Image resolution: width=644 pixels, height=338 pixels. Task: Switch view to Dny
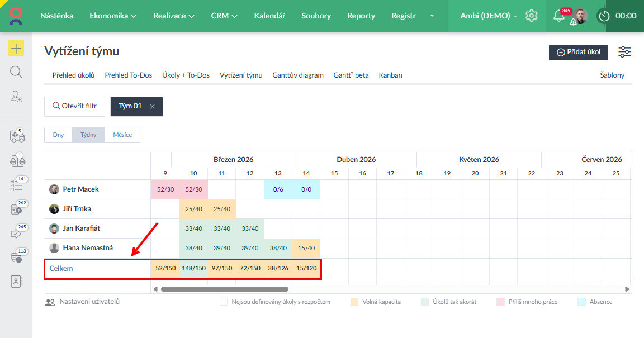pos(58,135)
